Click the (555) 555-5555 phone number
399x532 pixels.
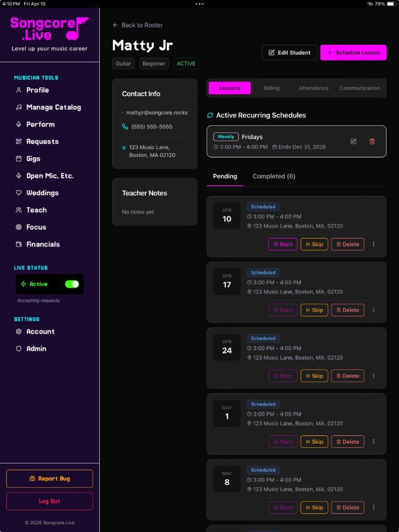click(x=152, y=127)
